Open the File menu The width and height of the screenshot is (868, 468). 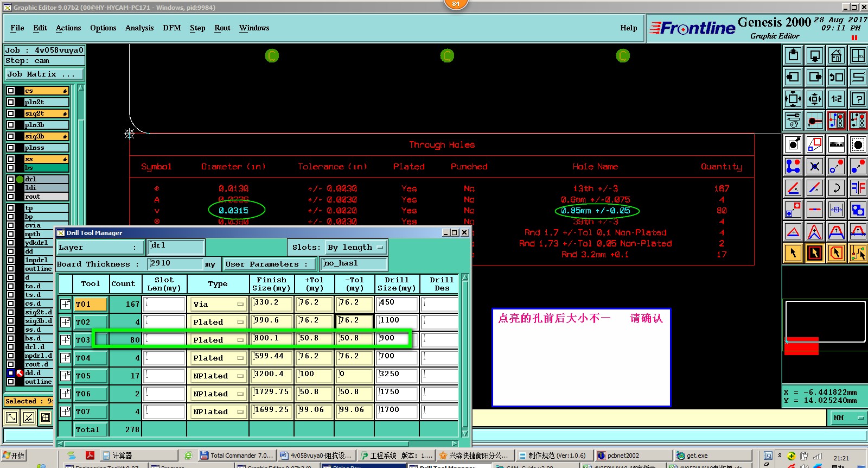coord(17,28)
